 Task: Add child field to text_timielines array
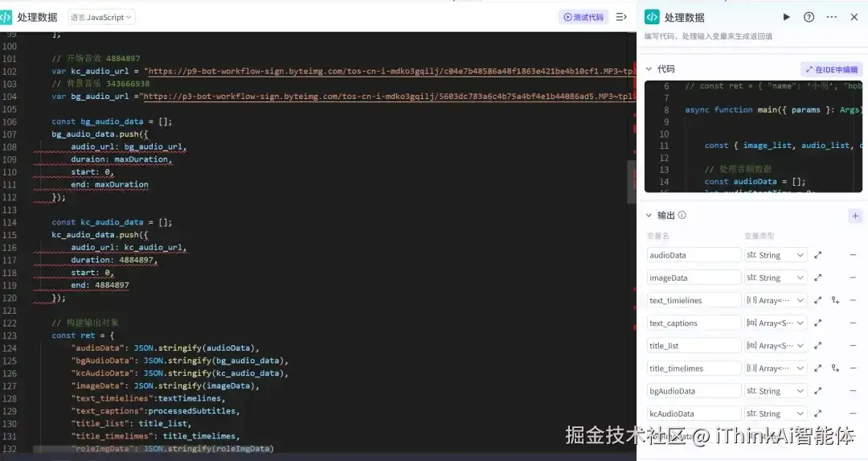(835, 300)
